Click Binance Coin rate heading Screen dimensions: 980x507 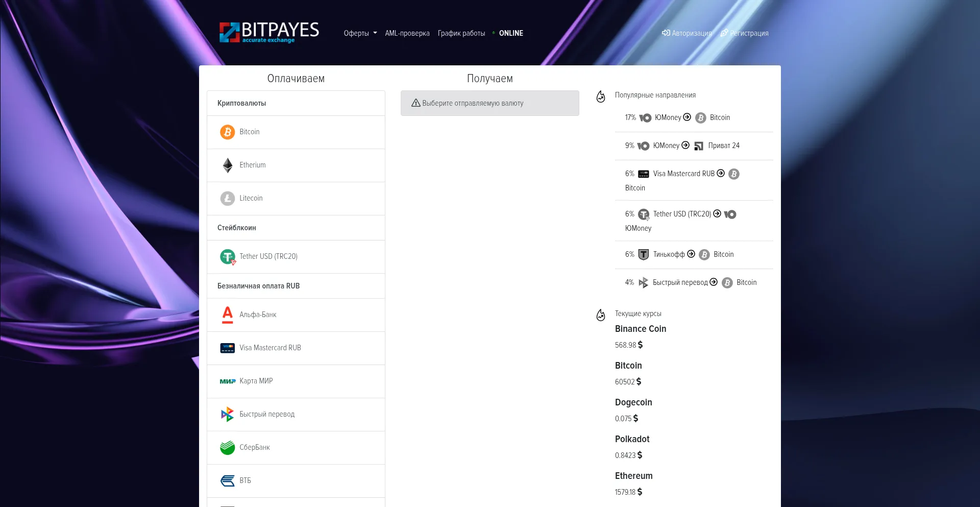point(641,329)
